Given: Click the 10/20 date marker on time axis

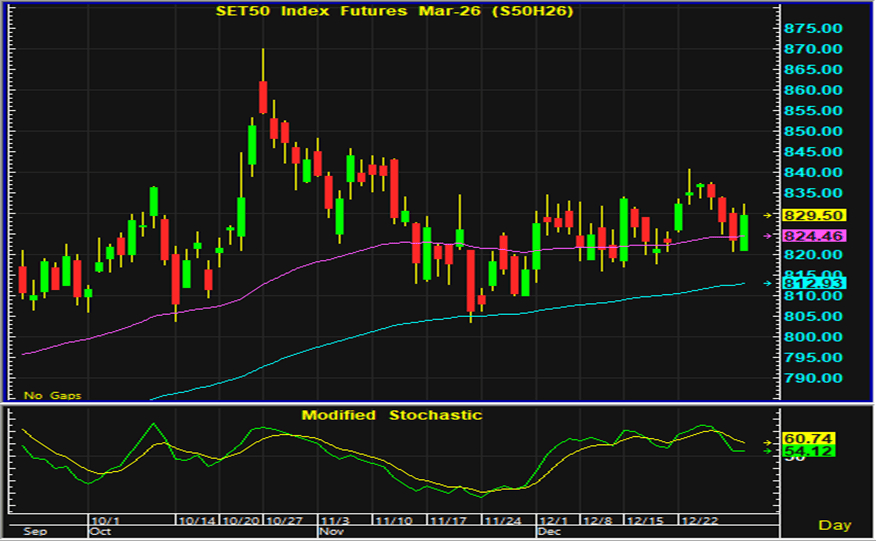Looking at the screenshot, I should click(x=242, y=521).
